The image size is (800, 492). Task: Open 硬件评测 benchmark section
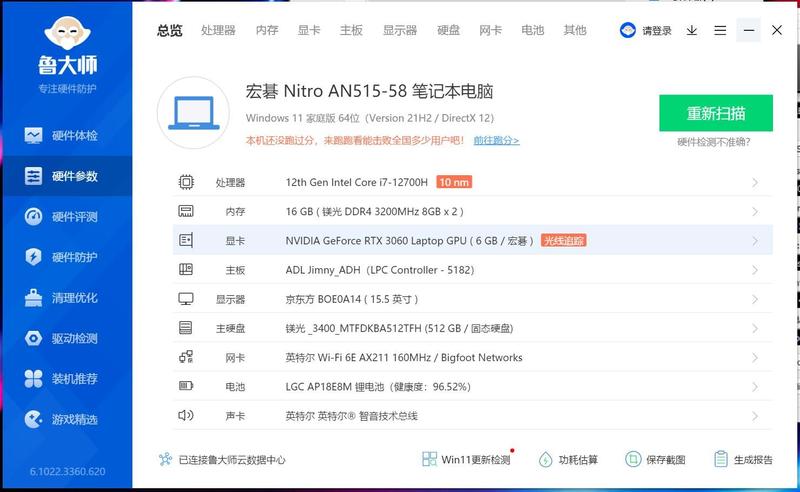[61, 217]
